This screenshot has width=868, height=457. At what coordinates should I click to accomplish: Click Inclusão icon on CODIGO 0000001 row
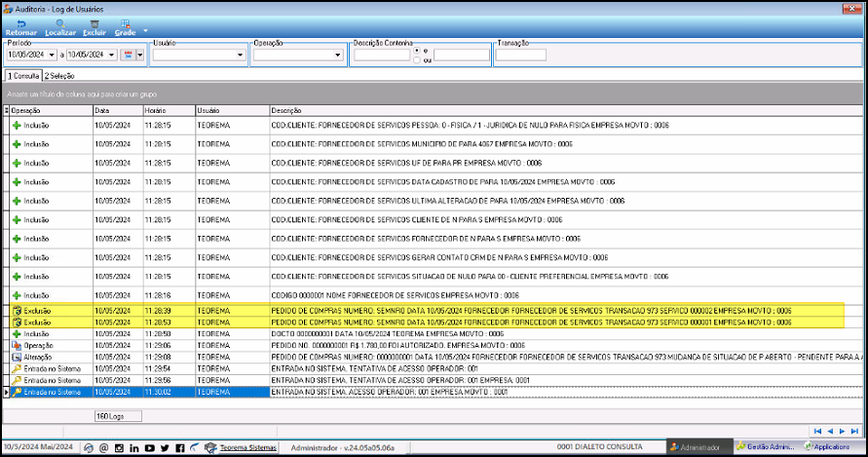pos(17,295)
